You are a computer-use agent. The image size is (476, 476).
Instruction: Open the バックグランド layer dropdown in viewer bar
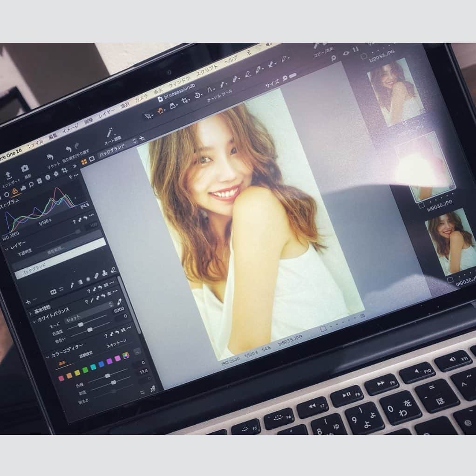tap(118, 148)
